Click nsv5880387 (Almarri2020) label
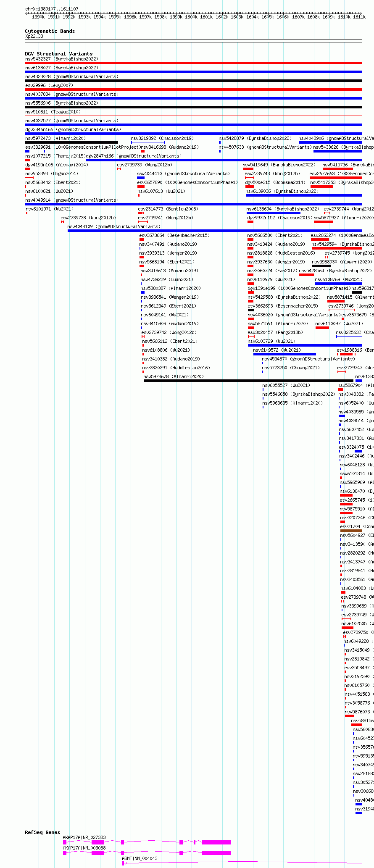 click(171, 288)
